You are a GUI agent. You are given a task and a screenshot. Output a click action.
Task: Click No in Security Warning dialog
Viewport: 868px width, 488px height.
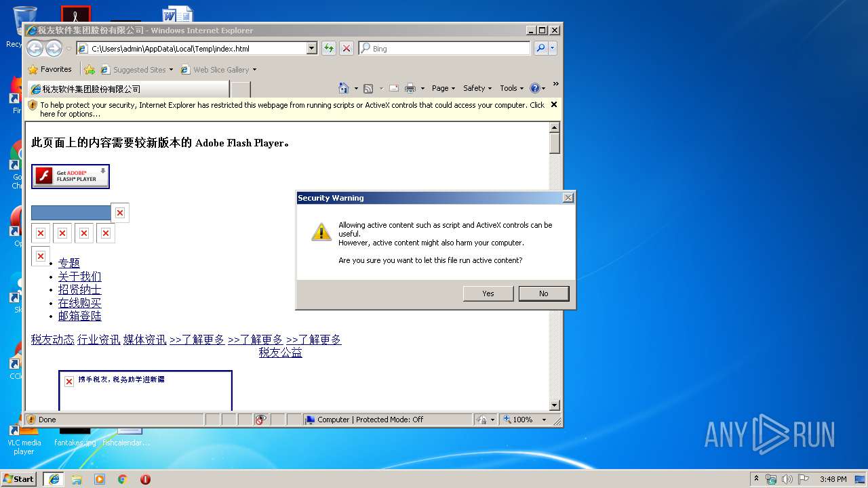point(544,293)
